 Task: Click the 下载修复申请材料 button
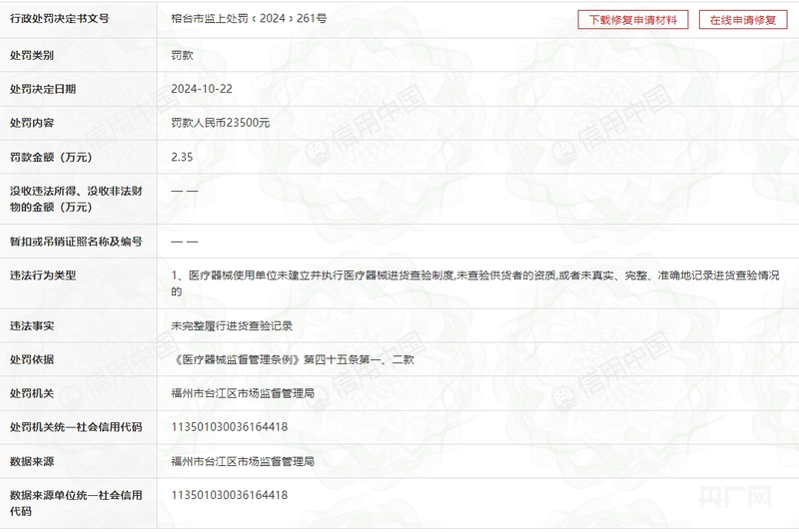pos(633,20)
